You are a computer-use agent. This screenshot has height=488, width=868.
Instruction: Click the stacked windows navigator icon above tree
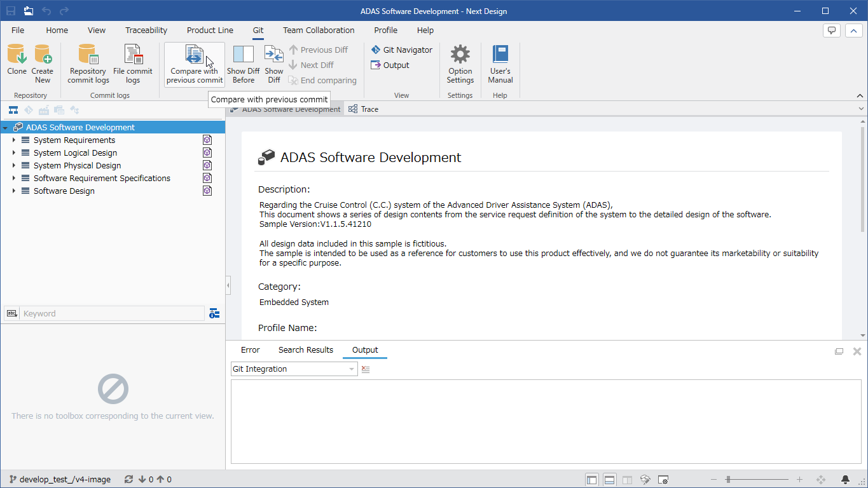[x=59, y=110]
